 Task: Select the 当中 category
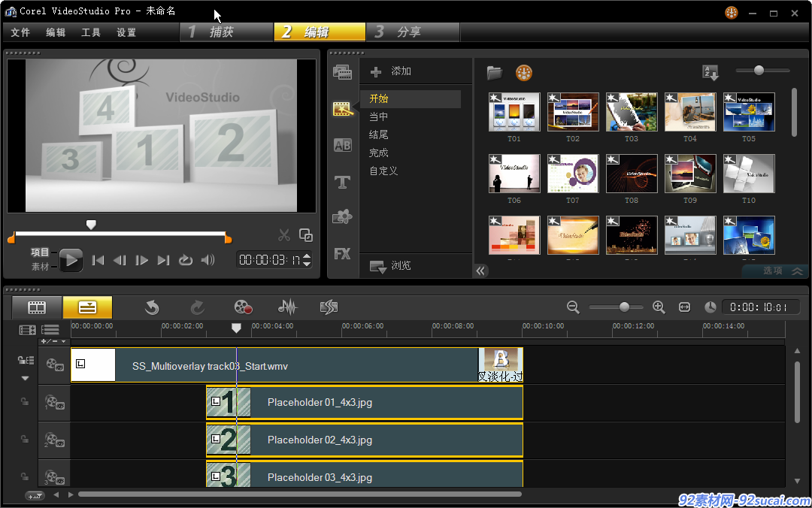[x=378, y=117]
